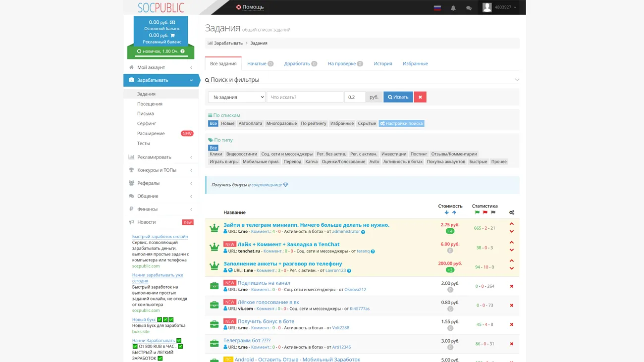The width and height of the screenshot is (644, 362).
Task: Open the 'На проверке' tab
Action: (345, 63)
